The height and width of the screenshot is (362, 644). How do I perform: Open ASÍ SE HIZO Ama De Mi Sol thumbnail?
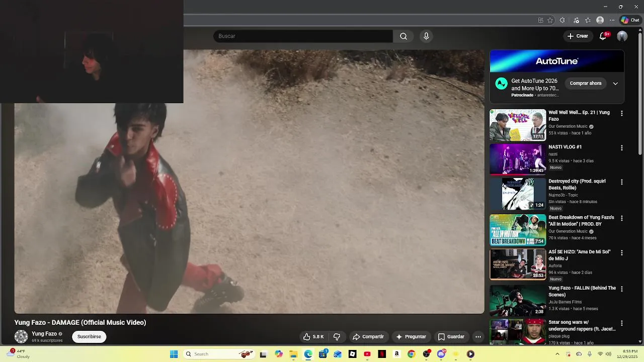coord(518,264)
